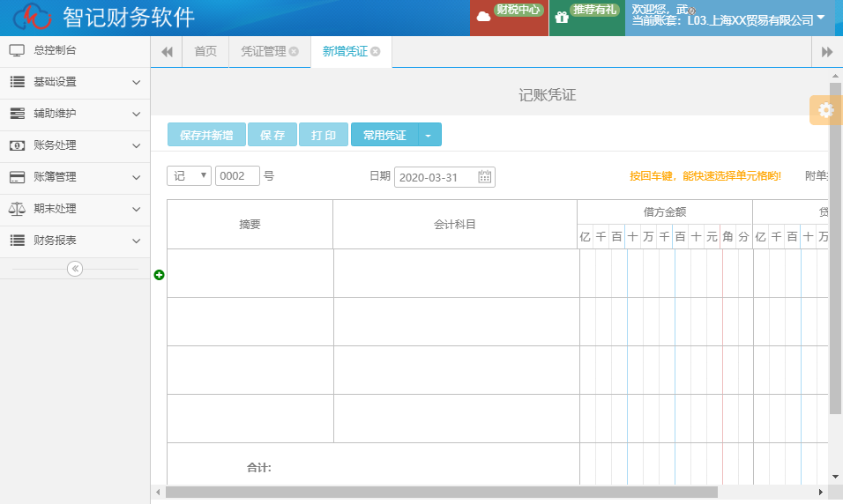Click the 账簿管理 card icon
The width and height of the screenshot is (843, 504).
point(18,177)
